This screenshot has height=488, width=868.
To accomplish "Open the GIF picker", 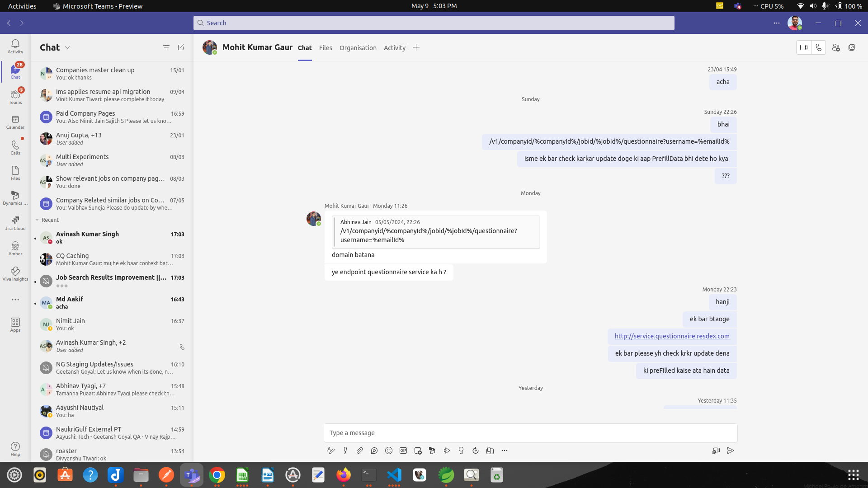I will click(403, 450).
